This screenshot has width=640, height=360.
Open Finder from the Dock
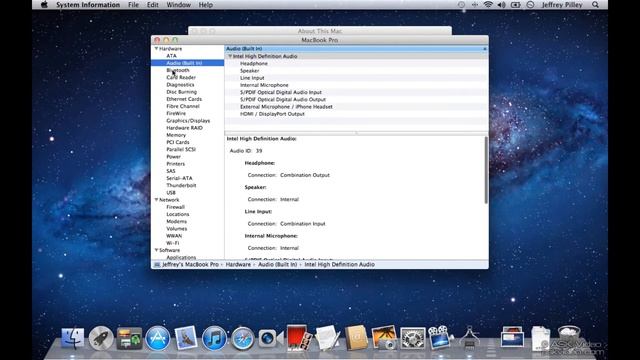[x=73, y=338]
